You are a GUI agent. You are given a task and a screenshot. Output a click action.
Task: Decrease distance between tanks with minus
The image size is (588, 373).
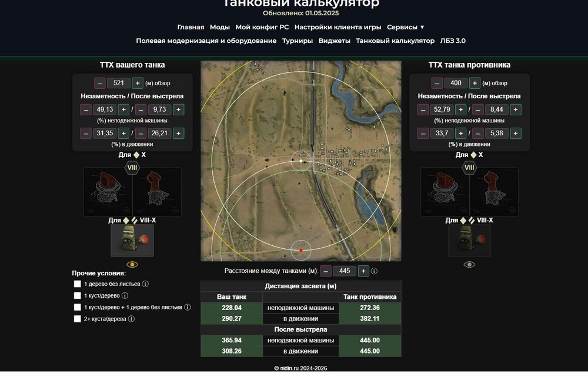(x=326, y=271)
